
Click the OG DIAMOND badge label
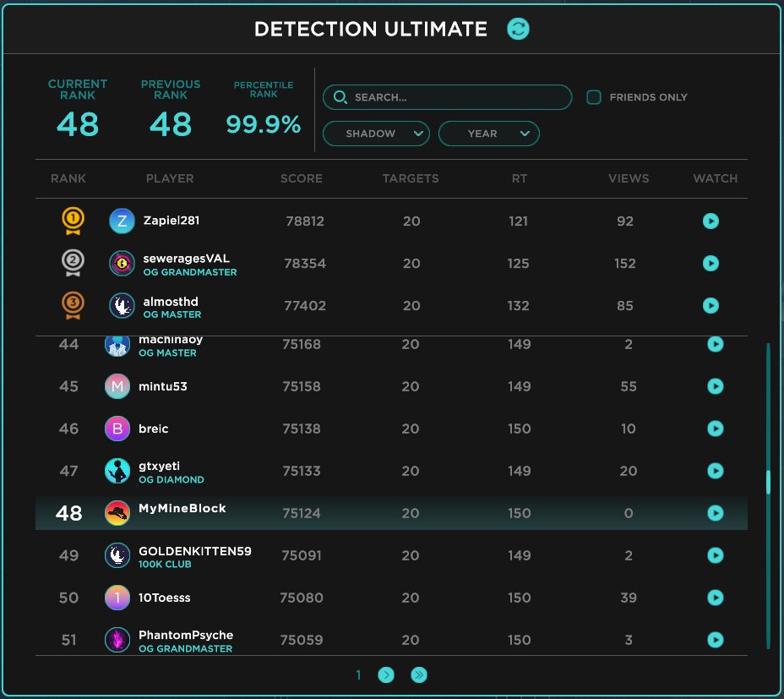tap(171, 479)
